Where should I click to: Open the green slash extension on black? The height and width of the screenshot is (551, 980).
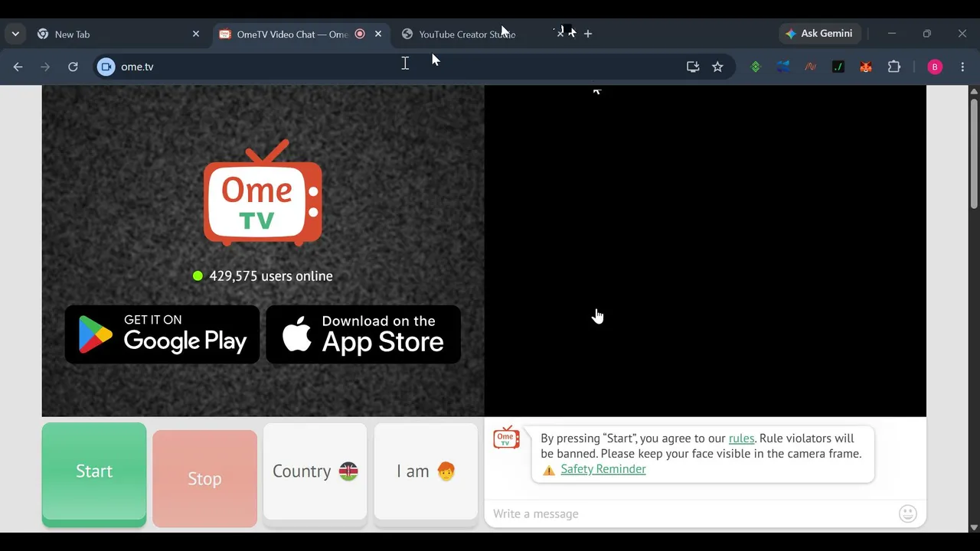pos(838,67)
